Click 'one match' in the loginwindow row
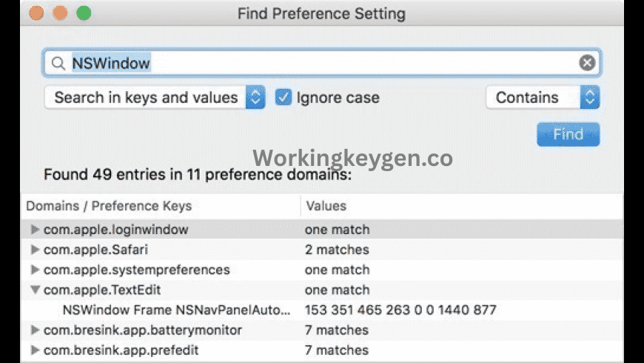 pyautogui.click(x=338, y=230)
